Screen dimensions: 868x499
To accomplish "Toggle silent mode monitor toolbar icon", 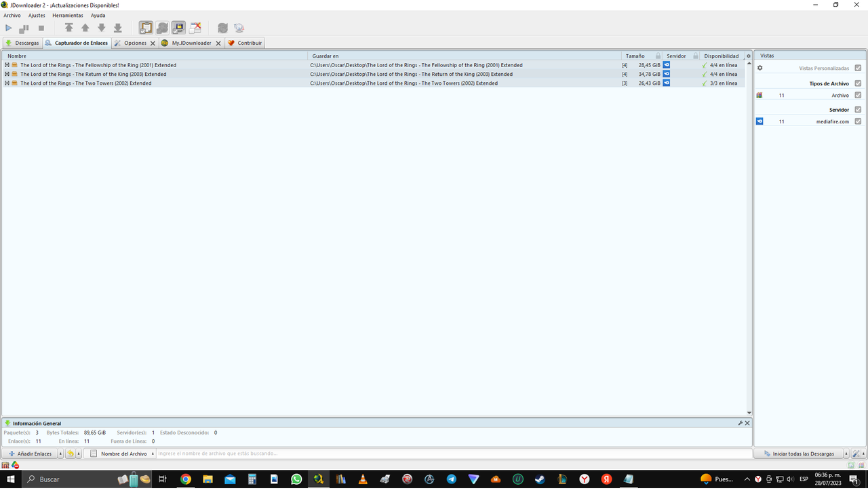I will coord(178,28).
